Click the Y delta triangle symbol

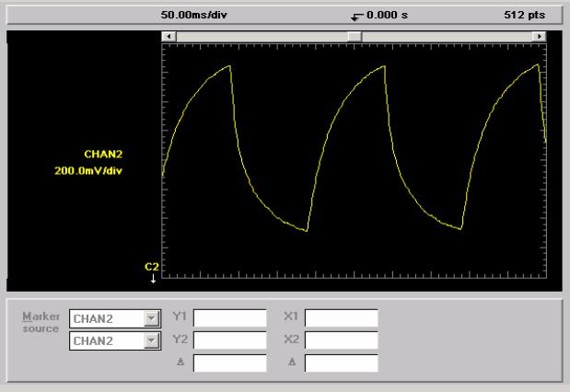(x=180, y=363)
